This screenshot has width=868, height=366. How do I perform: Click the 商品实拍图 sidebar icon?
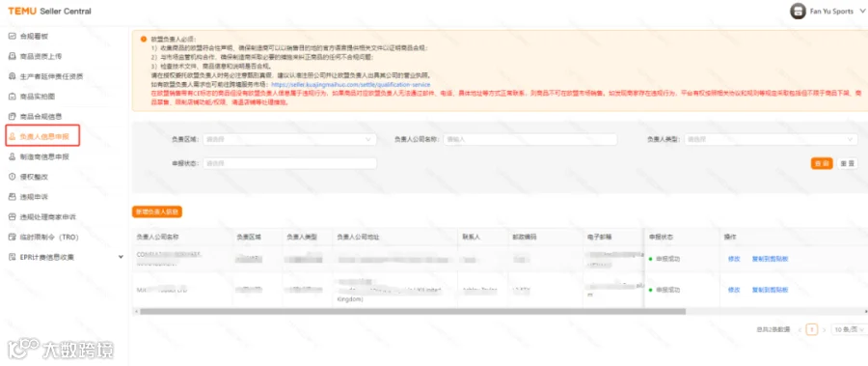point(13,96)
